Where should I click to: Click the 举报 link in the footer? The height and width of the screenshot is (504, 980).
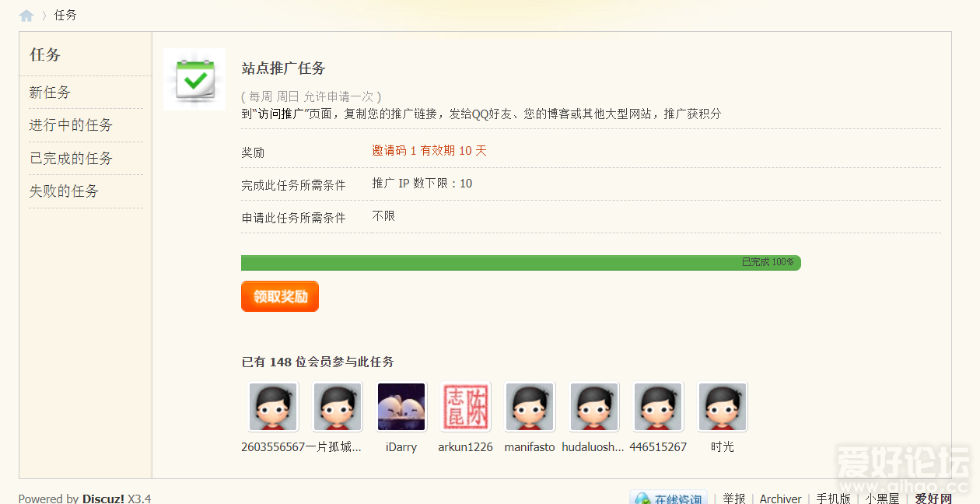[733, 499]
